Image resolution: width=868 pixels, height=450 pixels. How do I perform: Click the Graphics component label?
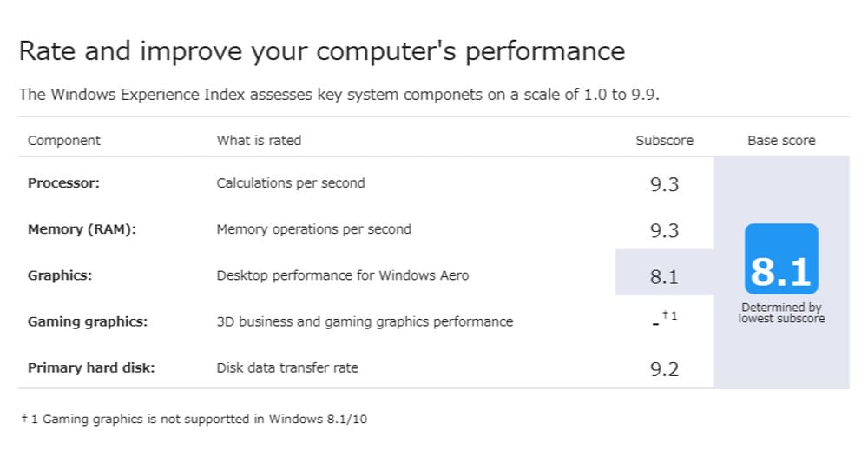point(60,275)
